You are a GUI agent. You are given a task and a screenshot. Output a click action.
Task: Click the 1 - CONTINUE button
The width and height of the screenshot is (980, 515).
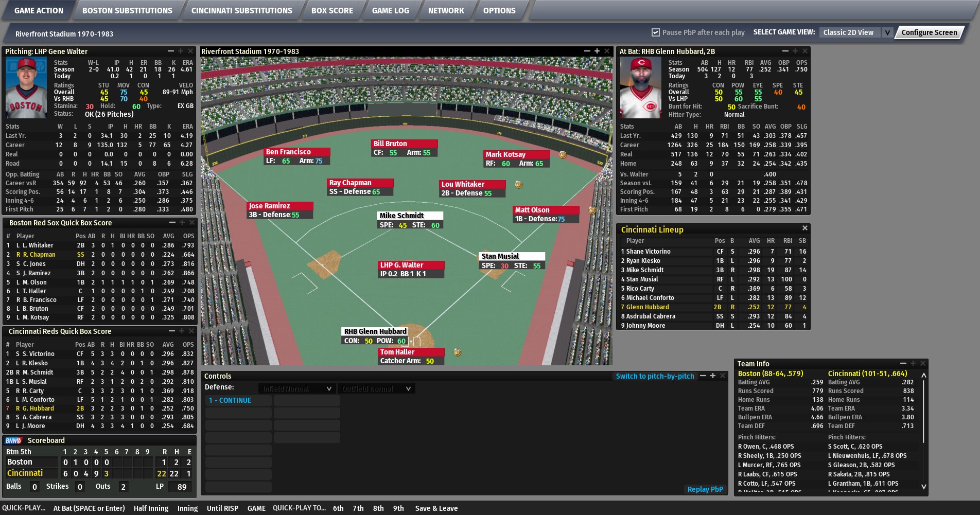coord(238,400)
